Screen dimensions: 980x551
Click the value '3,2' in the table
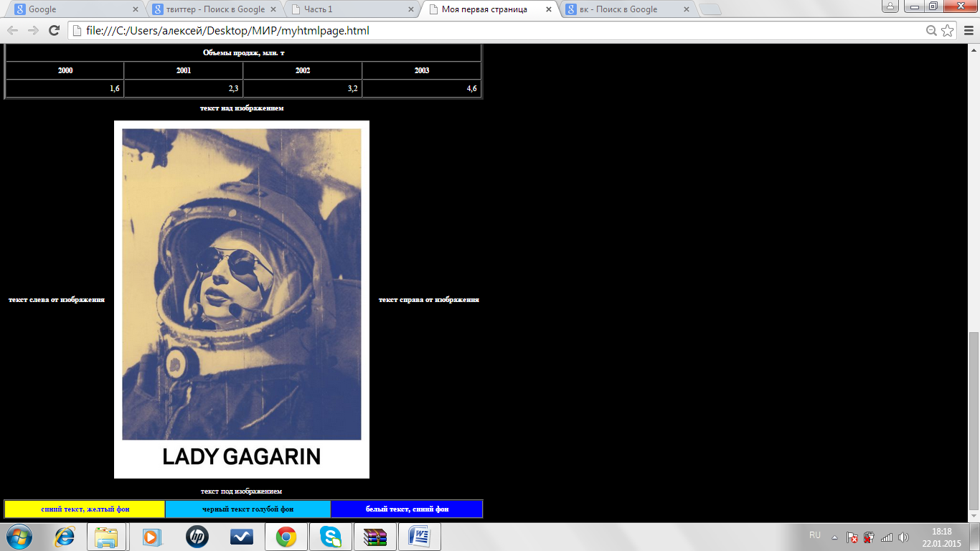(x=352, y=88)
